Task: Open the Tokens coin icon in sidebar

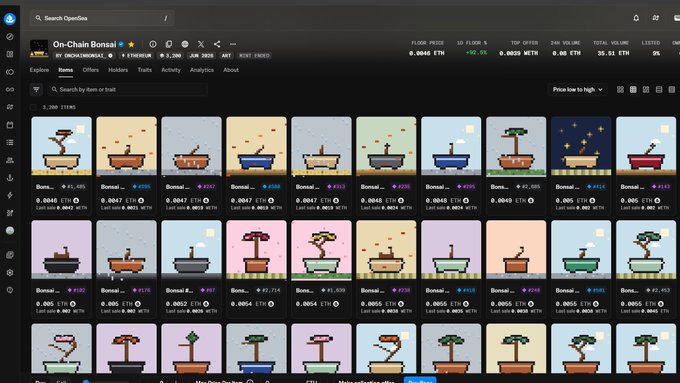Action: (x=10, y=72)
